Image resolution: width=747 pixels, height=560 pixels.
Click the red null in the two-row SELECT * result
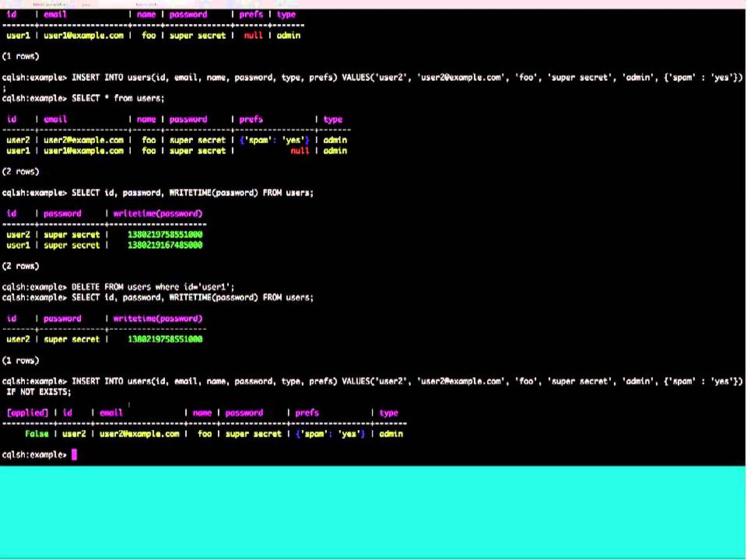click(300, 151)
